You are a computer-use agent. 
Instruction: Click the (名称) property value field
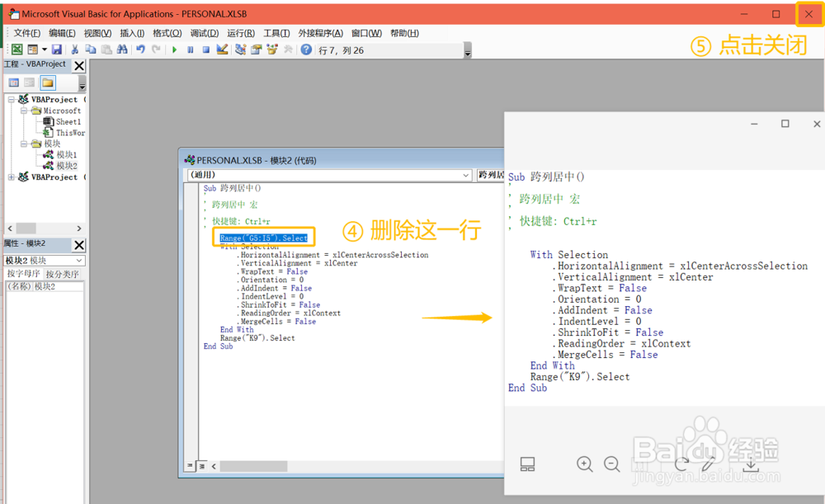(x=59, y=286)
